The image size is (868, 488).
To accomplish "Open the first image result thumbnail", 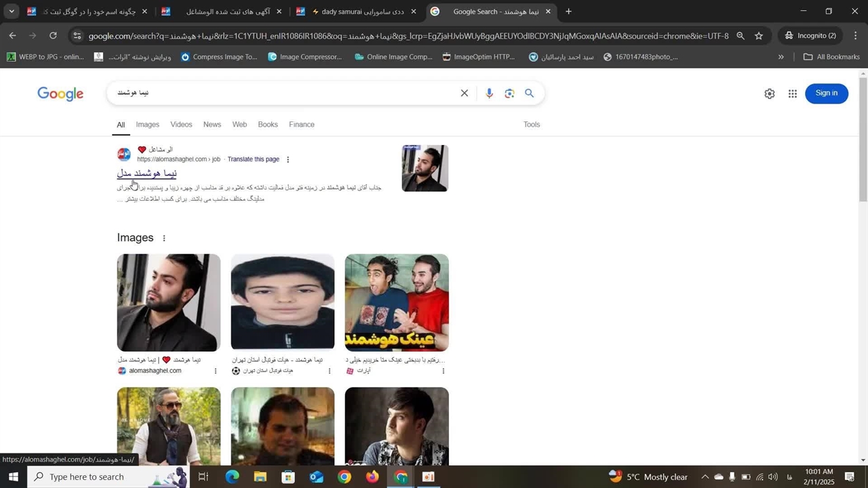I will pyautogui.click(x=169, y=302).
